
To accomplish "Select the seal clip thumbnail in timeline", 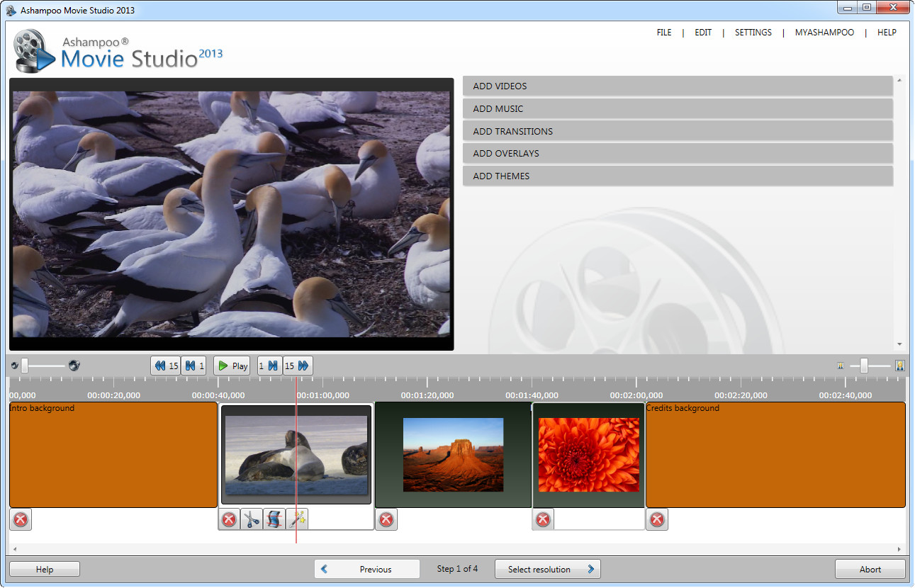I will (x=296, y=455).
